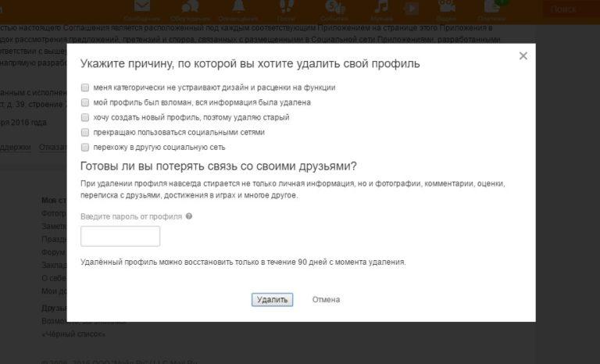This screenshot has height=364, width=600.
Task: Check the design and pricing dissatisfaction reason
Action: click(x=85, y=87)
